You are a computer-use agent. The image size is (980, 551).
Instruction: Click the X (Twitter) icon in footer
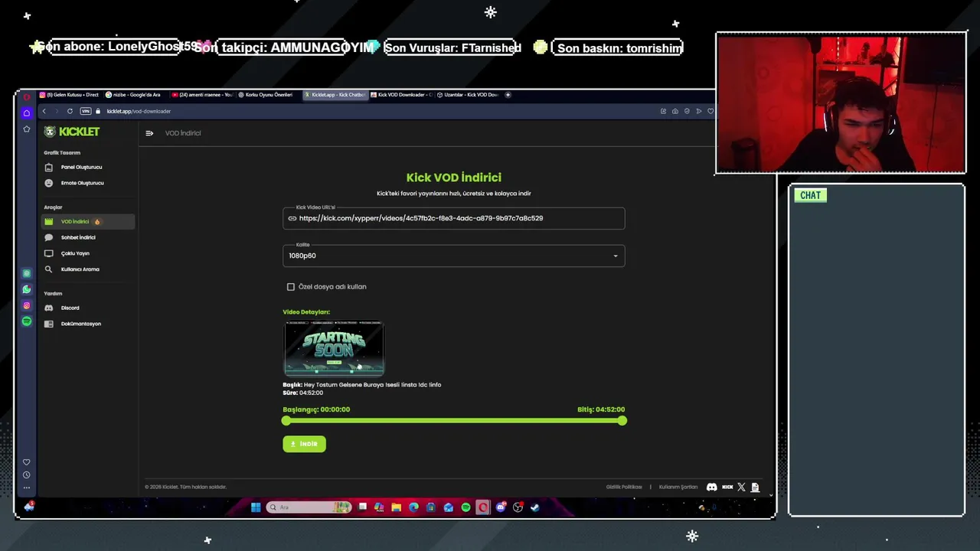pyautogui.click(x=741, y=487)
